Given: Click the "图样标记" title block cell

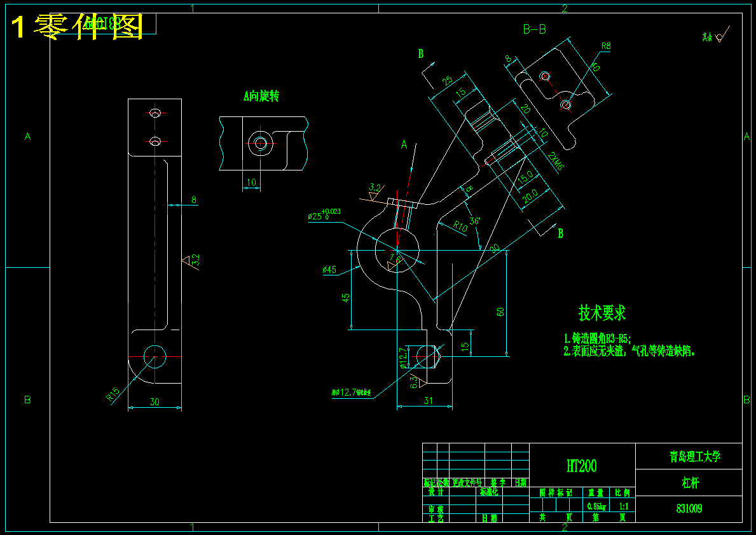Looking at the screenshot, I should pyautogui.click(x=556, y=493).
